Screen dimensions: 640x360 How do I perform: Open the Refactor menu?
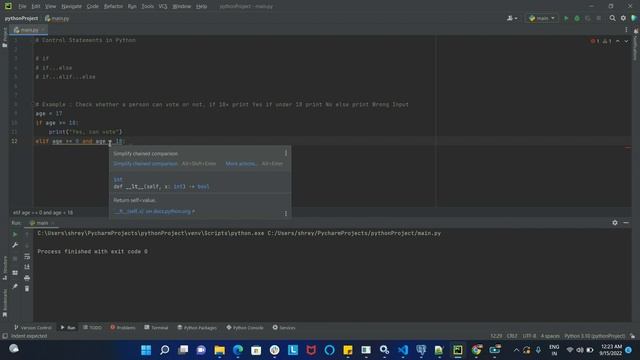pos(113,7)
